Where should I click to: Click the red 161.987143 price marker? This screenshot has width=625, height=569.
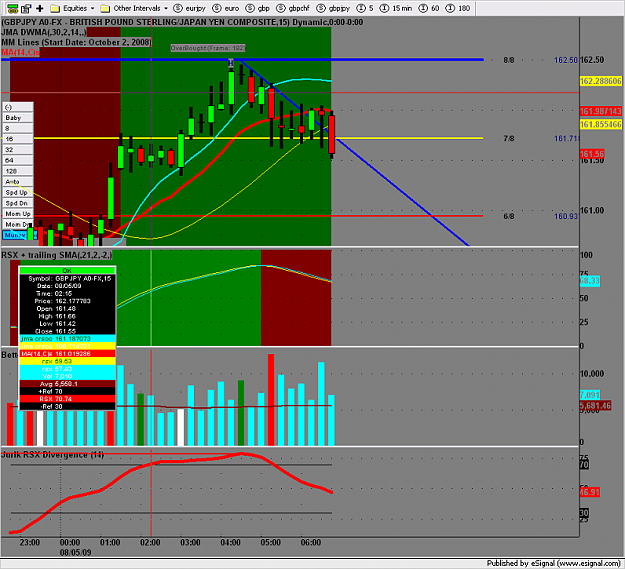coord(600,112)
